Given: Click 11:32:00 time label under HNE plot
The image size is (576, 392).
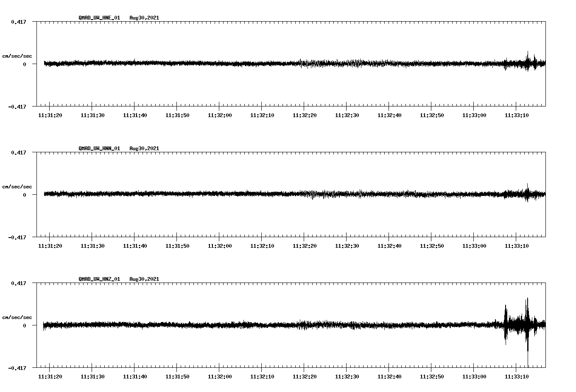Looking at the screenshot, I should click(220, 115).
